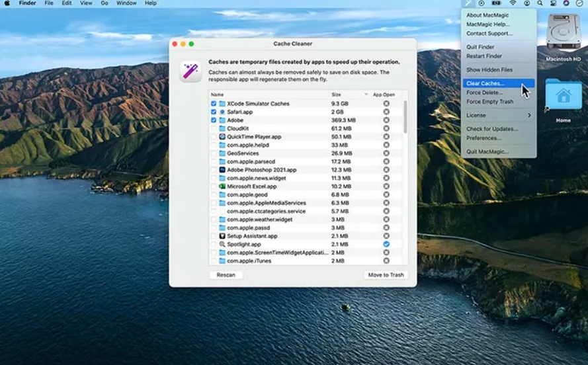588x365 pixels.
Task: Click the cache list vertical scrollbar
Action: coord(405,116)
